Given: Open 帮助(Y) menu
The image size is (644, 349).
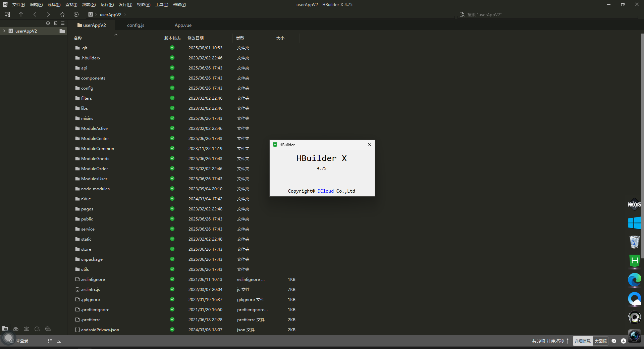Looking at the screenshot, I should coord(179,5).
